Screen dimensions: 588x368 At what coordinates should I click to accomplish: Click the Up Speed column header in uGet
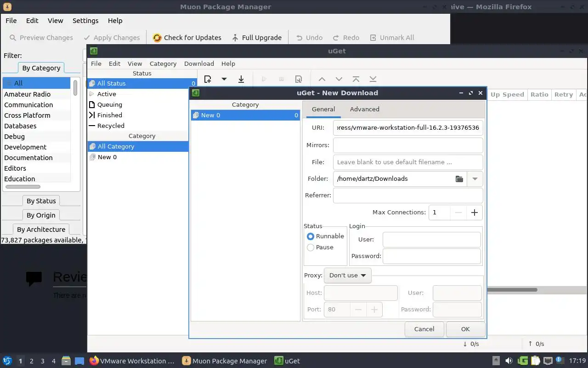click(x=507, y=94)
